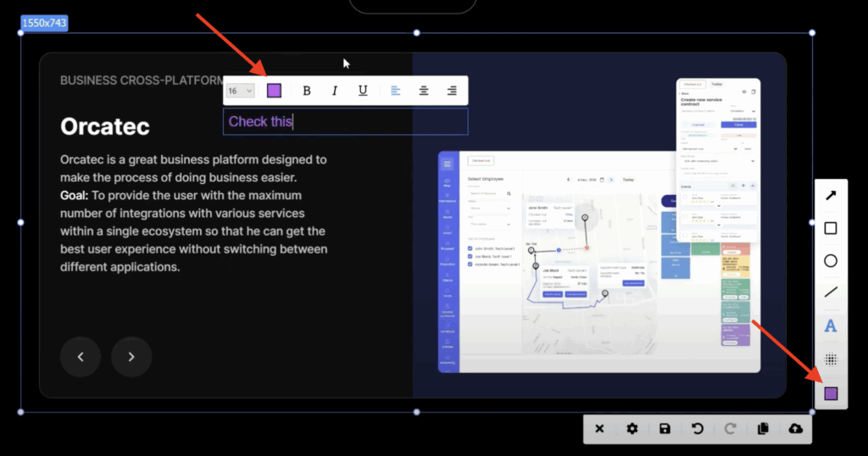Viewport: 868px width, 456px height.
Task: Click the Orcatec app mockup image
Action: (x=599, y=225)
